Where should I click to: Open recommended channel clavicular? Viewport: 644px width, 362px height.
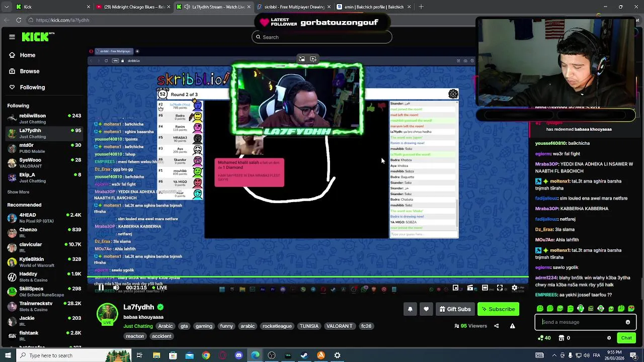(x=44, y=247)
